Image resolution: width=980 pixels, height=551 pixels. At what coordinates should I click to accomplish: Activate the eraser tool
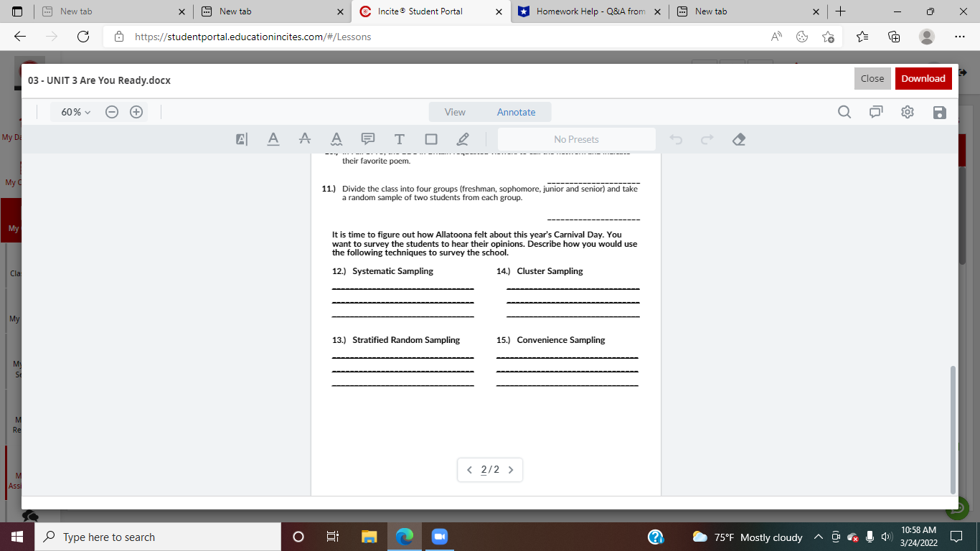pos(739,138)
